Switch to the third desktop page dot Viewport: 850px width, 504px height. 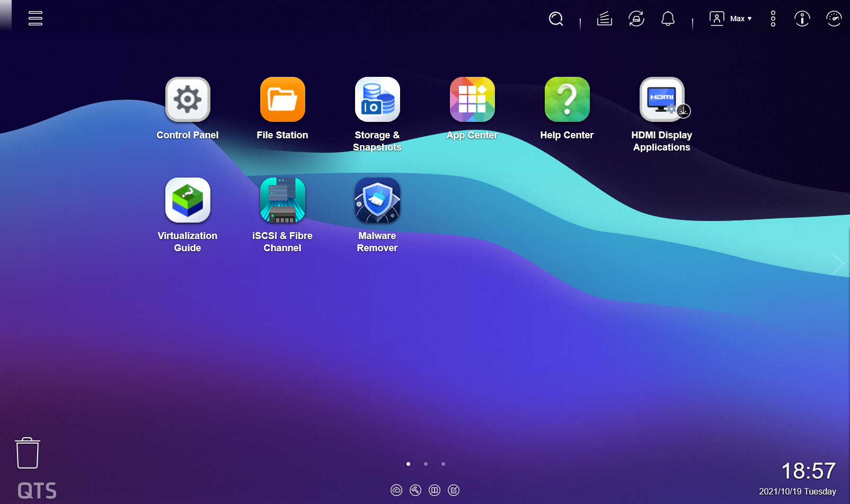tap(443, 464)
